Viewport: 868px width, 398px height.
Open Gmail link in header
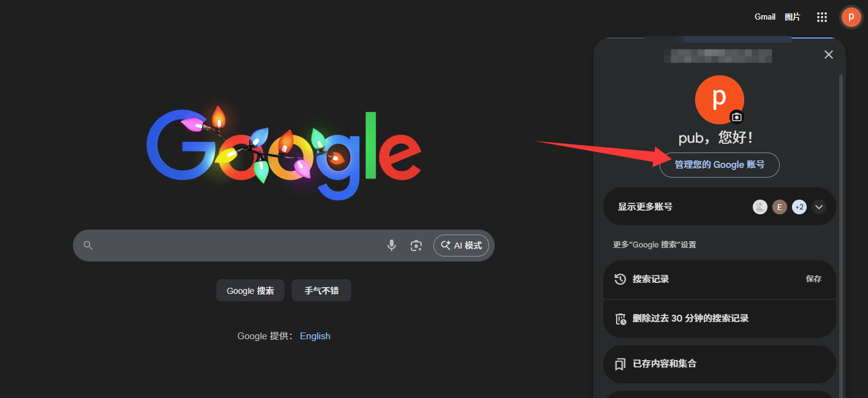click(x=765, y=17)
